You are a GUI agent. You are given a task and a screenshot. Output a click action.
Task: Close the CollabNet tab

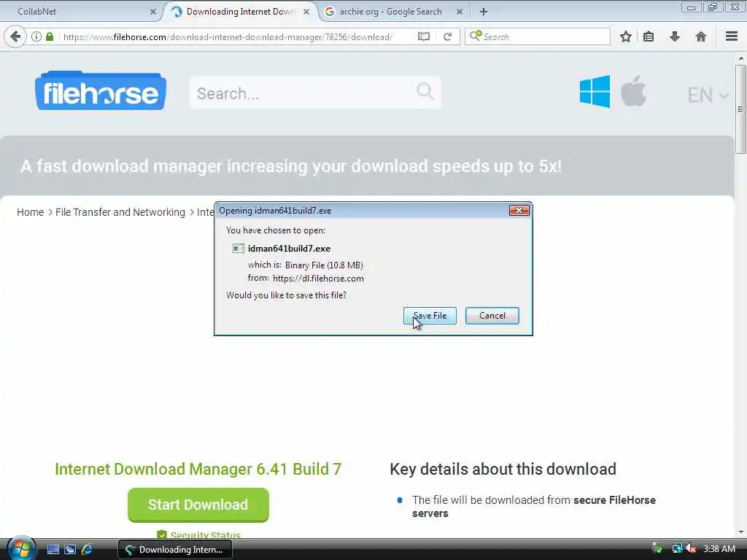[x=153, y=12]
